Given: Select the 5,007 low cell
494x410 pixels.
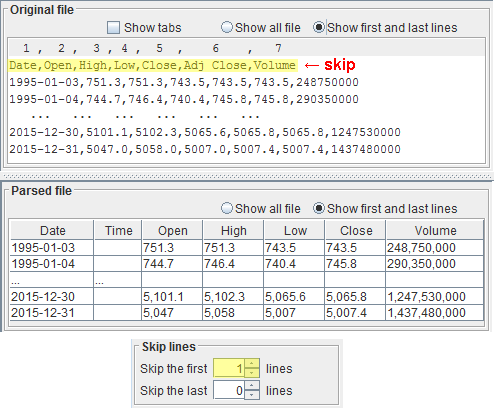Looking at the screenshot, I should [x=294, y=313].
